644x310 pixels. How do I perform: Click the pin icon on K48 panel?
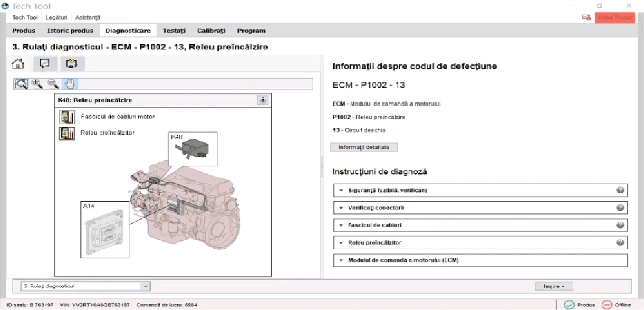point(263,100)
